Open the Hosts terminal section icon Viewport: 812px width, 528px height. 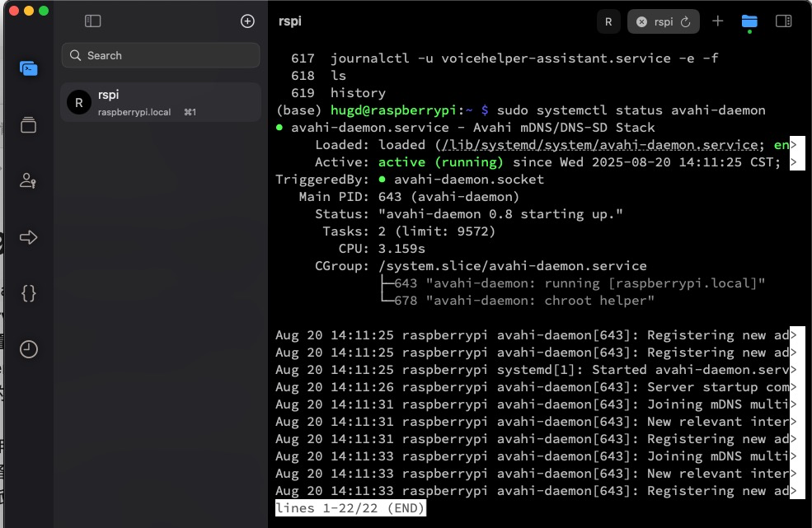click(29, 68)
